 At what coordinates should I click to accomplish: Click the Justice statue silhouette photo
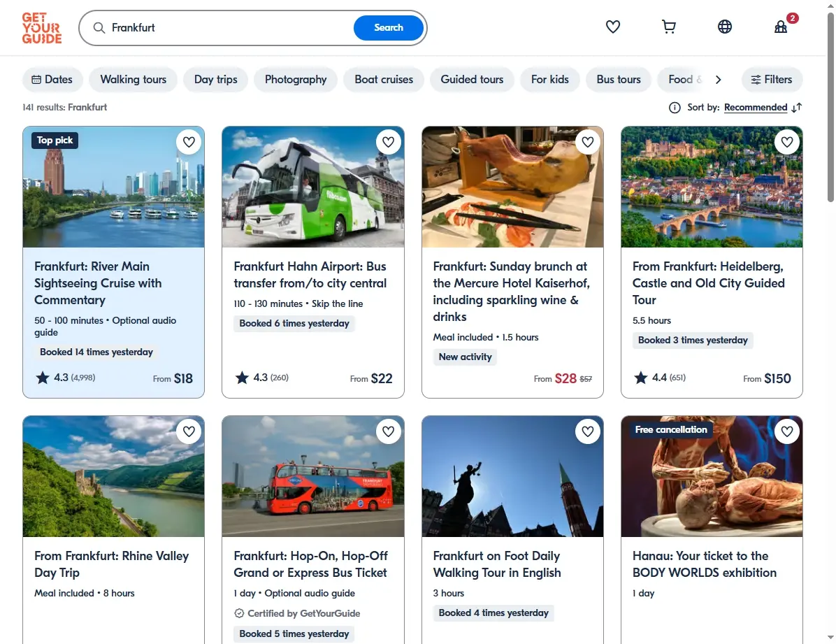point(512,476)
